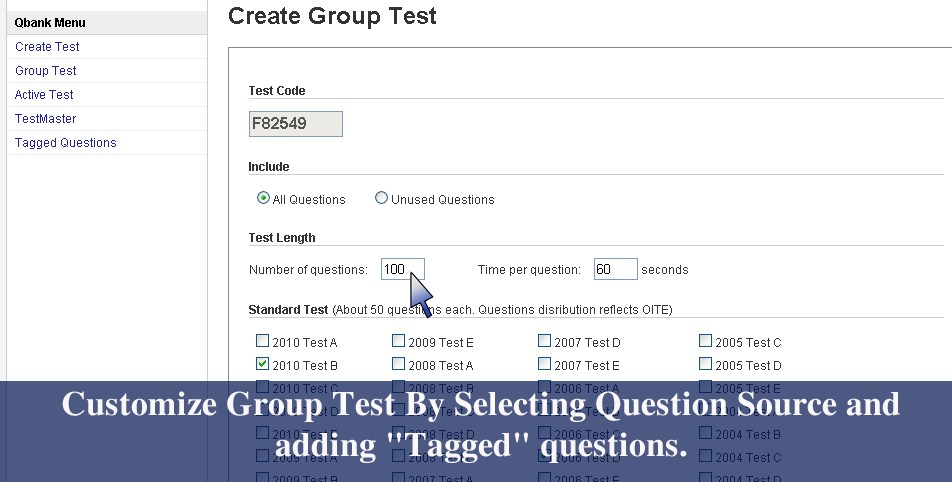Image resolution: width=952 pixels, height=482 pixels.
Task: Toggle the 2005 Test C checkbox
Action: coord(706,341)
